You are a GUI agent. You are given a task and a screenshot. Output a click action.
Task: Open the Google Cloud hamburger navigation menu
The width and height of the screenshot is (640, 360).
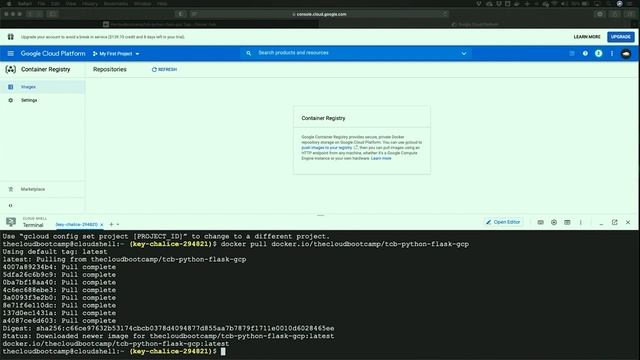coord(11,53)
